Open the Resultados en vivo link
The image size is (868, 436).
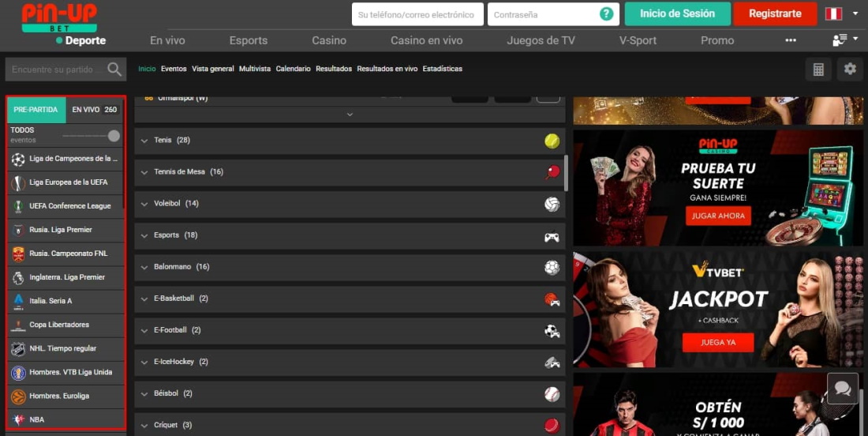click(387, 69)
